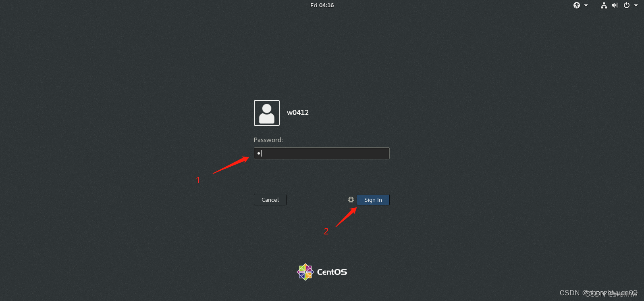
Task: Click the Password: label
Action: click(268, 140)
